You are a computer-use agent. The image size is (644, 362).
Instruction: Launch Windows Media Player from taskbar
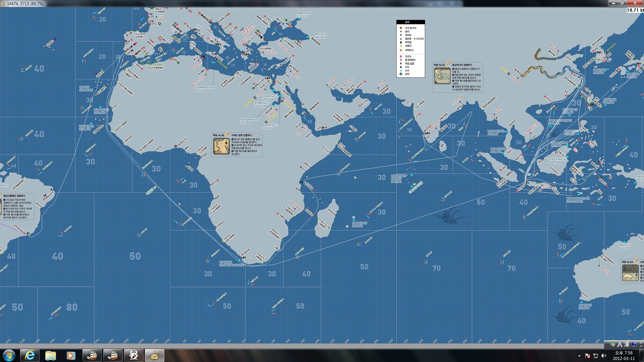(x=71, y=355)
